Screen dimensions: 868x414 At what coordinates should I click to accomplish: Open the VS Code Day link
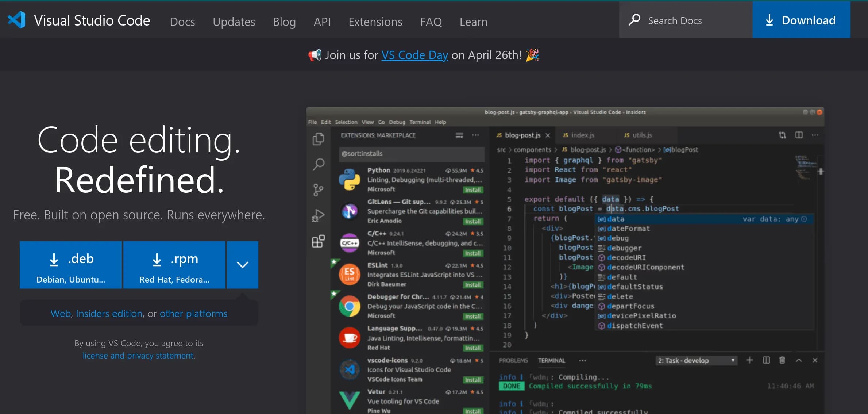pos(414,55)
